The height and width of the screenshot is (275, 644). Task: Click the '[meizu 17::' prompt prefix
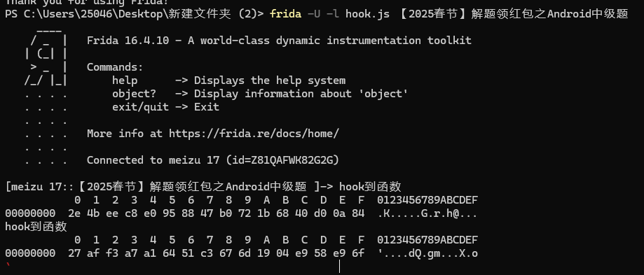tap(39, 187)
